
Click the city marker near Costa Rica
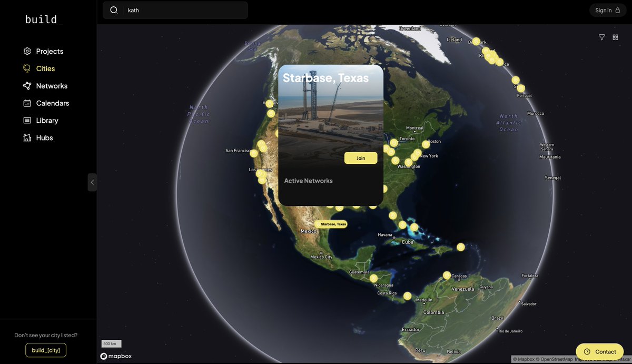click(x=407, y=296)
